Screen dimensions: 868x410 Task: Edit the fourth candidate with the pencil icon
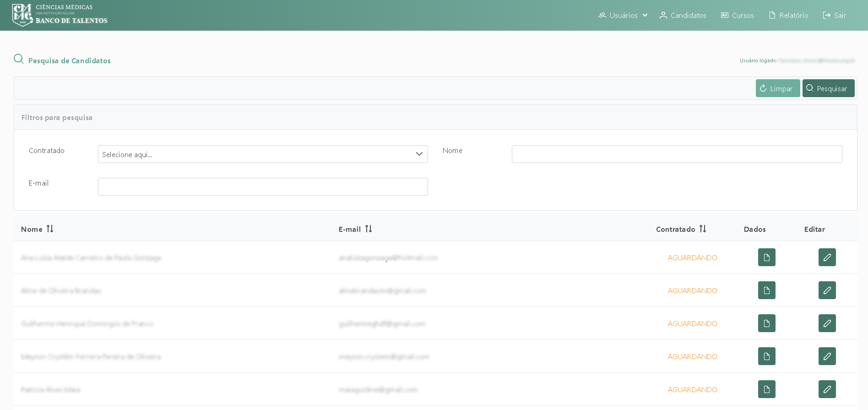click(x=827, y=356)
